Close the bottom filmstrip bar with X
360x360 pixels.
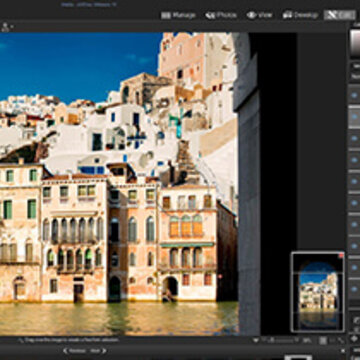[343, 351]
